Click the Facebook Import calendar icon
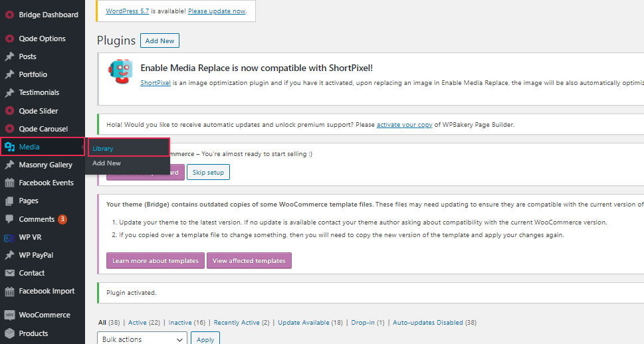The height and width of the screenshot is (344, 644). pos(9,291)
